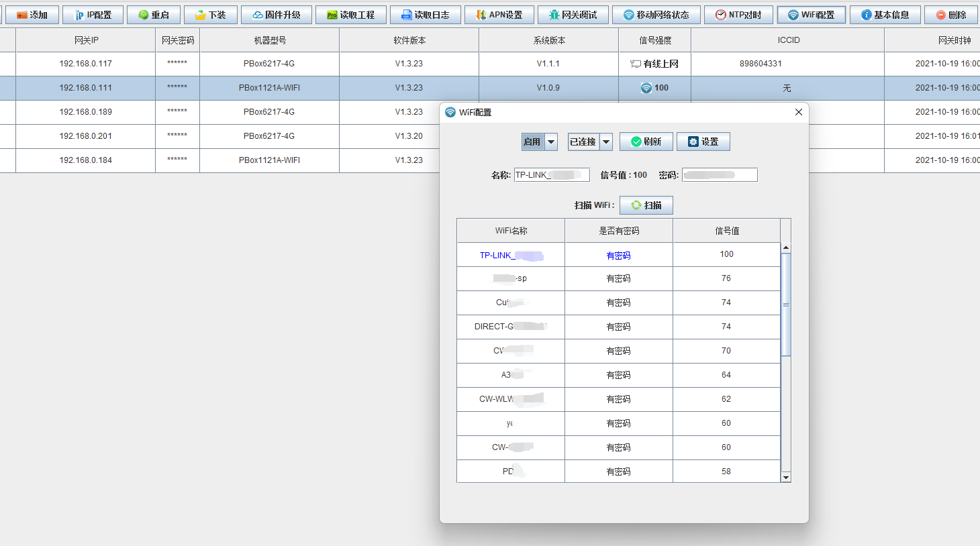980x546 pixels.
Task: Click the 删除 (delete) toolbar button
Action: point(951,15)
